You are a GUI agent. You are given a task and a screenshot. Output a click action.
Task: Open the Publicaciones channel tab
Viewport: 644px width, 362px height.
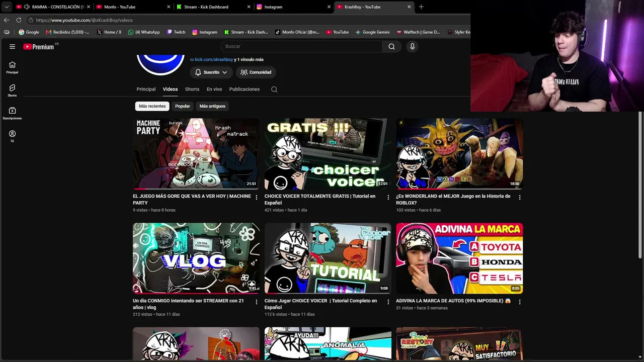point(245,89)
